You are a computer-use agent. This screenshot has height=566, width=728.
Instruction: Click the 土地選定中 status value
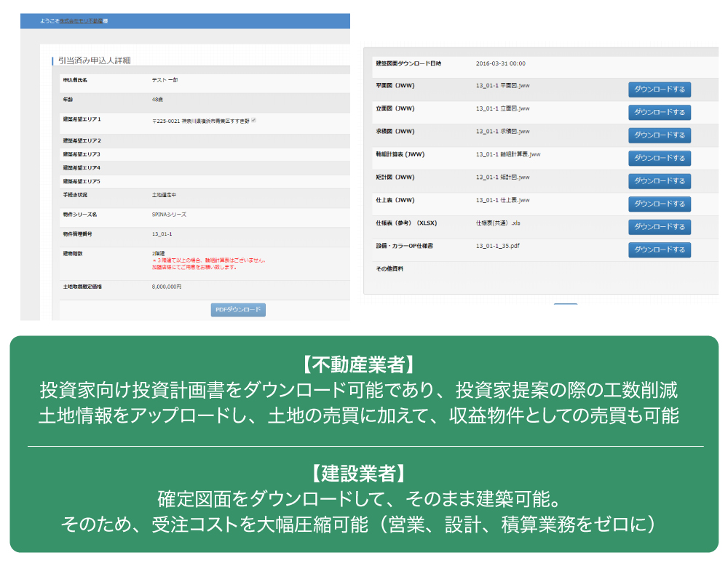click(164, 195)
